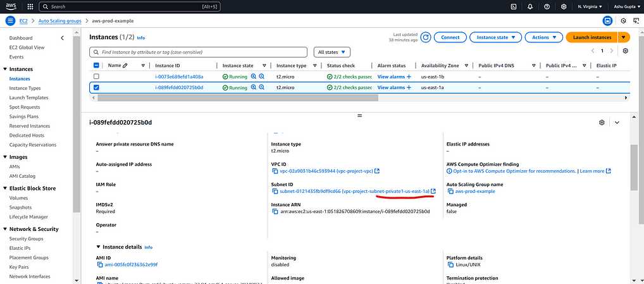The width and height of the screenshot is (644, 284).
Task: Copy the Linux/UNIX platform details
Action: coord(450,265)
